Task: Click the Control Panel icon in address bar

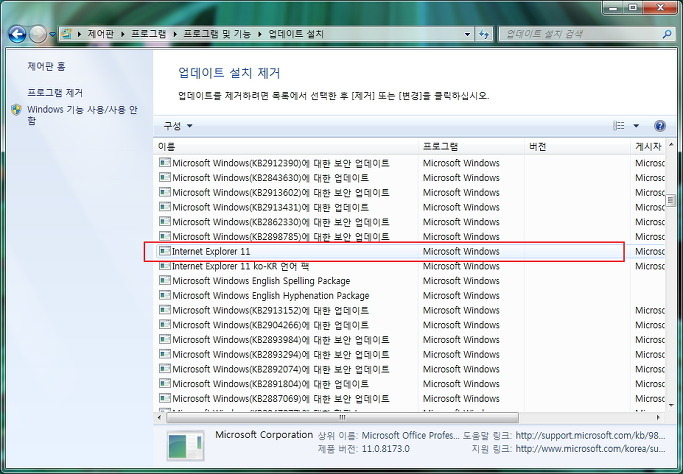Action: click(x=66, y=34)
